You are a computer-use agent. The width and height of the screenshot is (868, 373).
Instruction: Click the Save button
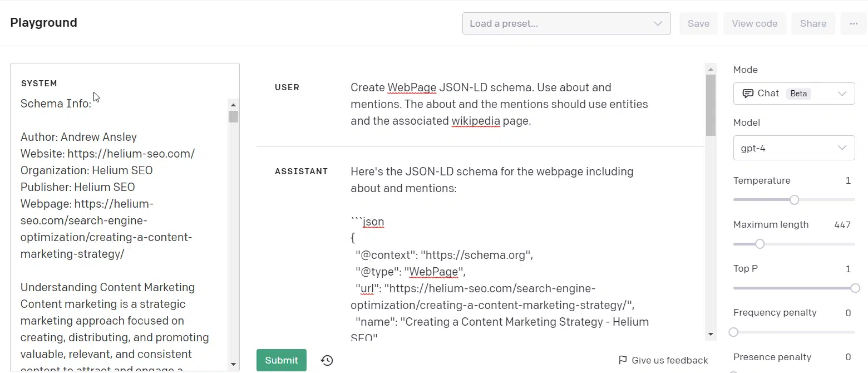[x=698, y=23]
